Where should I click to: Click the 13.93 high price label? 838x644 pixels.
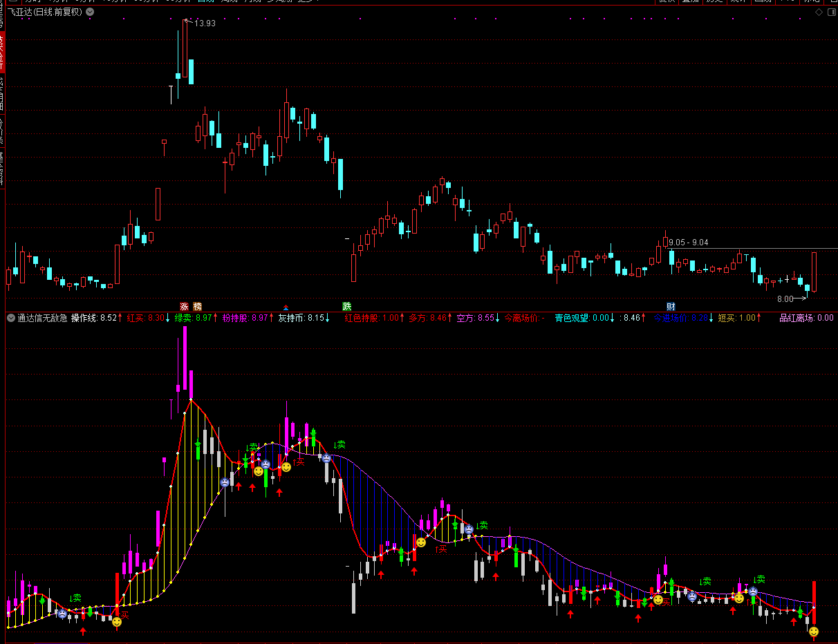pos(205,23)
